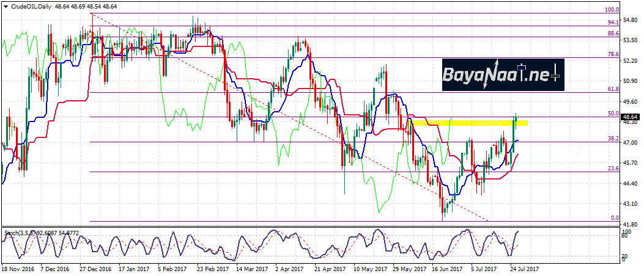The height and width of the screenshot is (276, 644).
Task: Click the 44.40 value on price axis
Action: click(x=631, y=183)
